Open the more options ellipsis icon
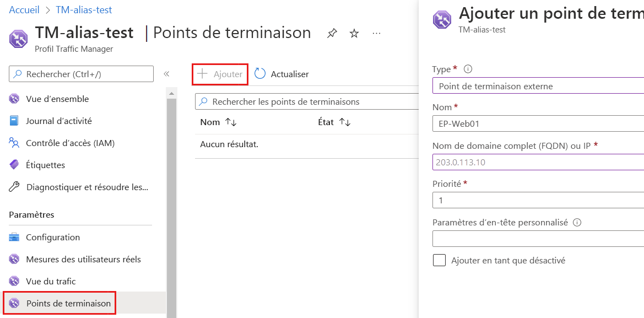 376,34
